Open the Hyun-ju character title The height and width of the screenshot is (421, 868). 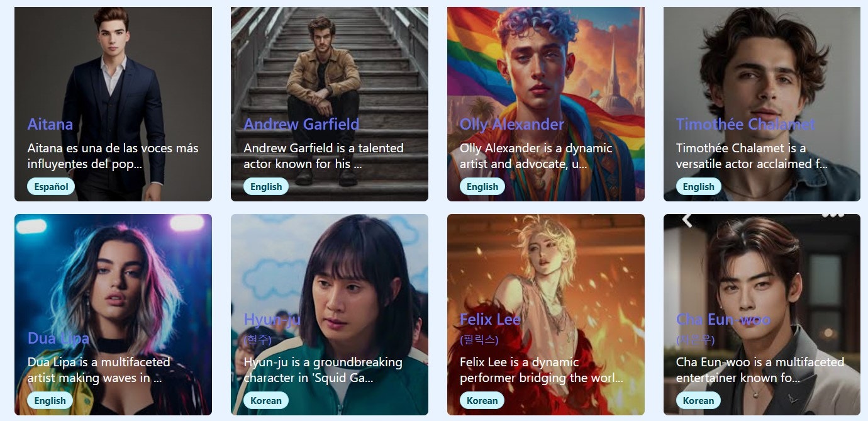pyautogui.click(x=272, y=320)
